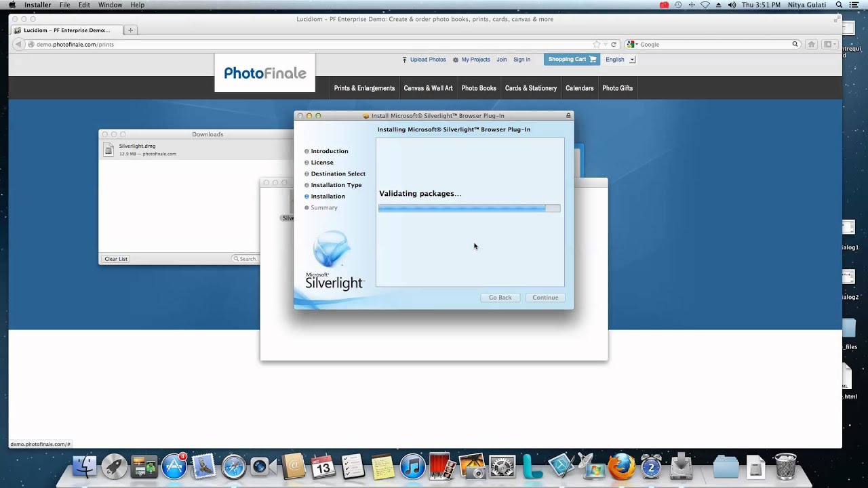868x488 pixels.
Task: Open the Calendar icon showing 13
Action: click(x=323, y=466)
